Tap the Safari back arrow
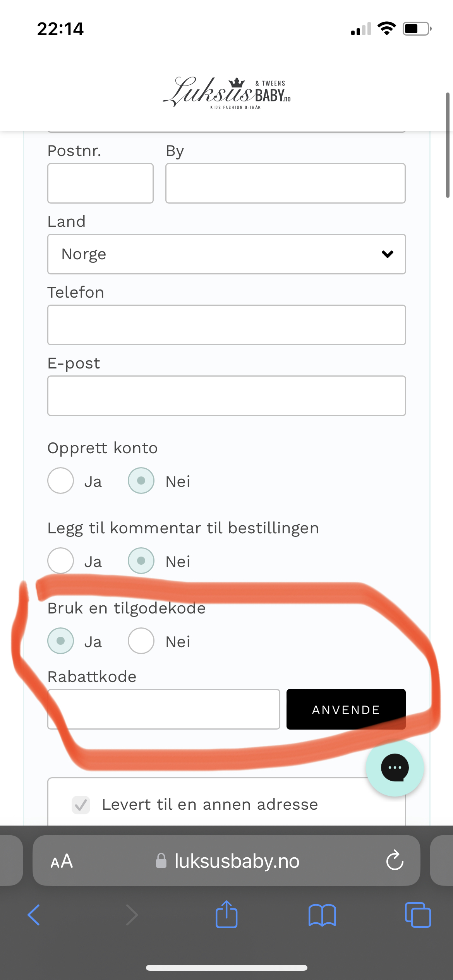 click(34, 915)
